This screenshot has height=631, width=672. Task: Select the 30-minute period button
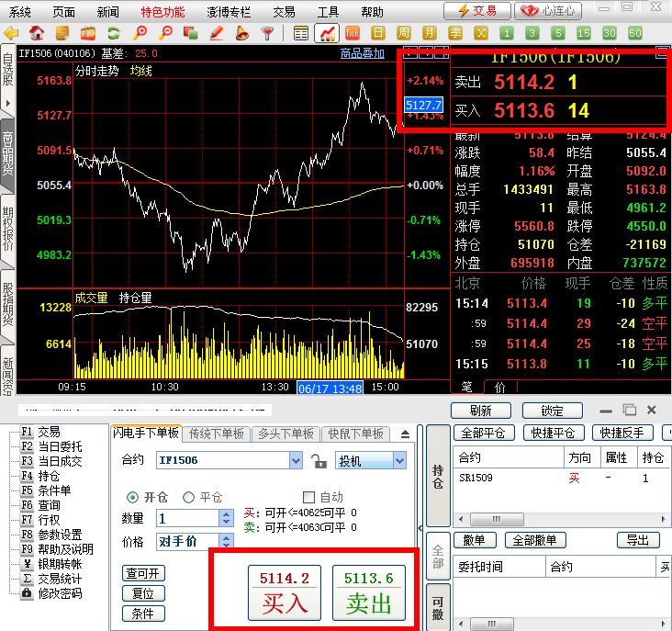610,33
